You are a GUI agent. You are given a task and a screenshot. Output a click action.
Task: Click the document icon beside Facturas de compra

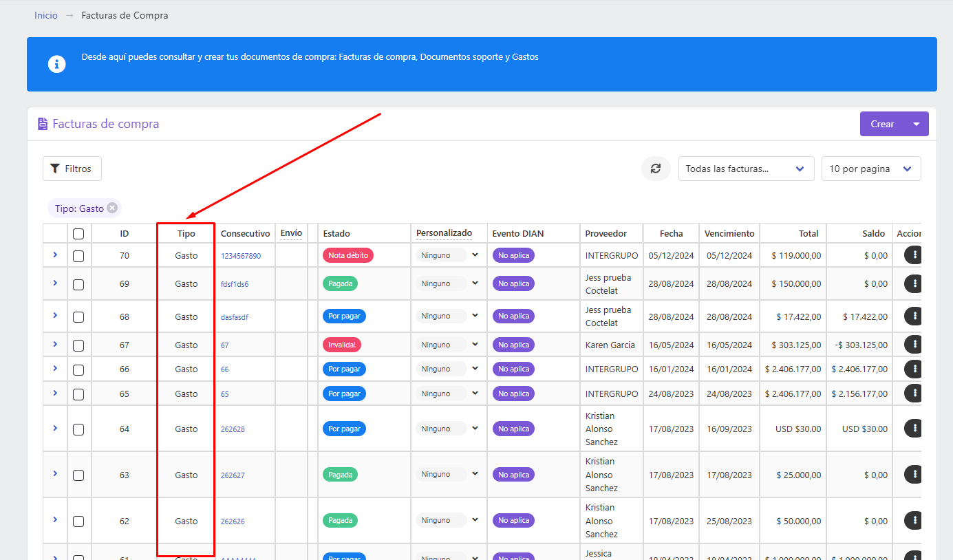tap(43, 125)
